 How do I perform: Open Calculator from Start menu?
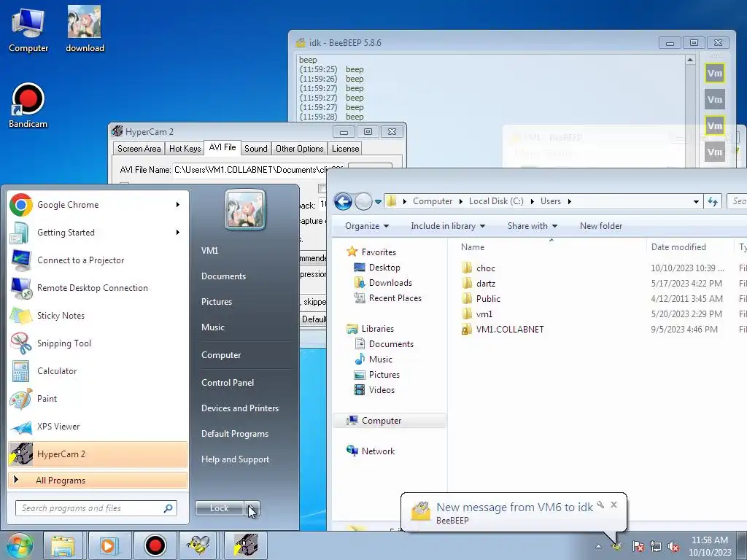pyautogui.click(x=98, y=371)
